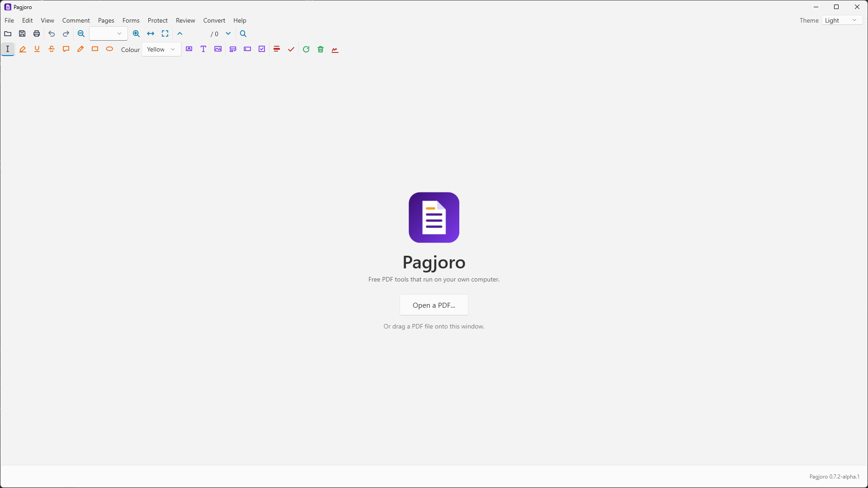
Task: Toggle the sticky note comment tool
Action: pyautogui.click(x=66, y=49)
